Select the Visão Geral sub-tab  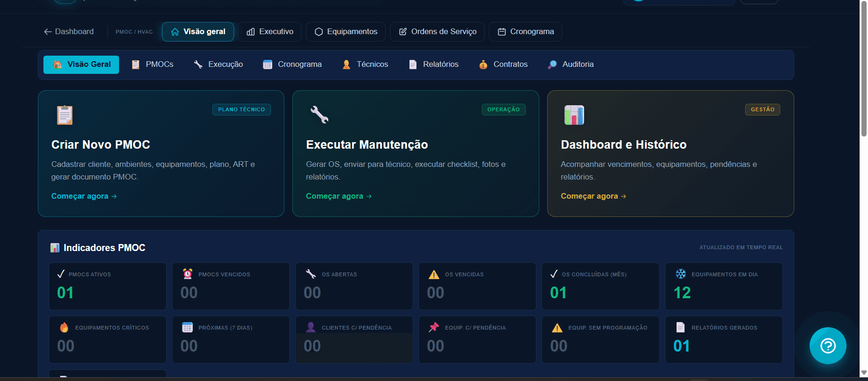tap(81, 65)
